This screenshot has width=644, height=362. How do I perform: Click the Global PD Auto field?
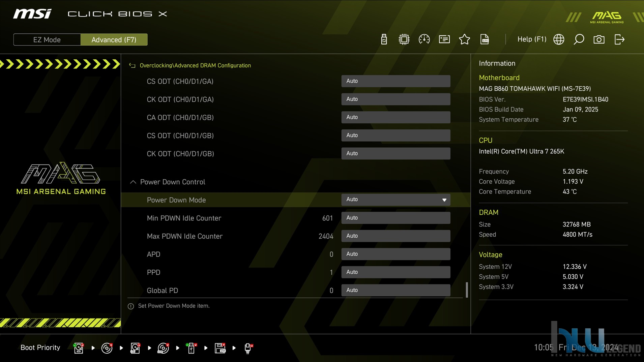pos(396,290)
